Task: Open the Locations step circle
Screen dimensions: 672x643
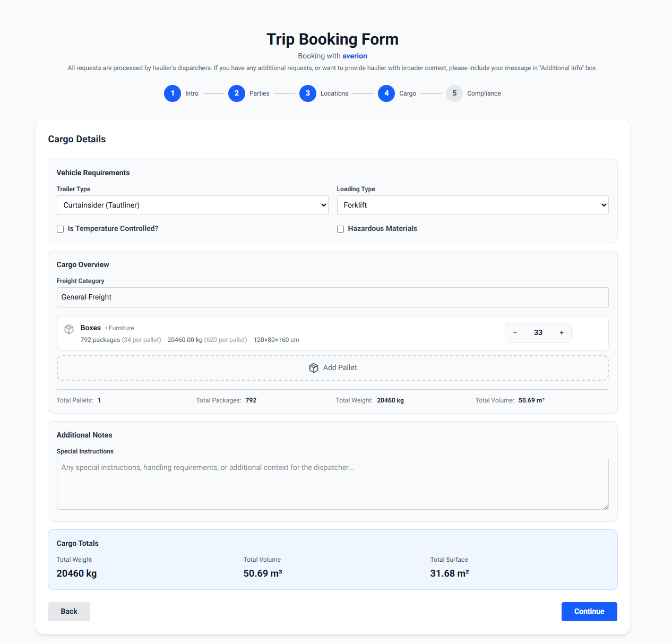Action: 308,93
